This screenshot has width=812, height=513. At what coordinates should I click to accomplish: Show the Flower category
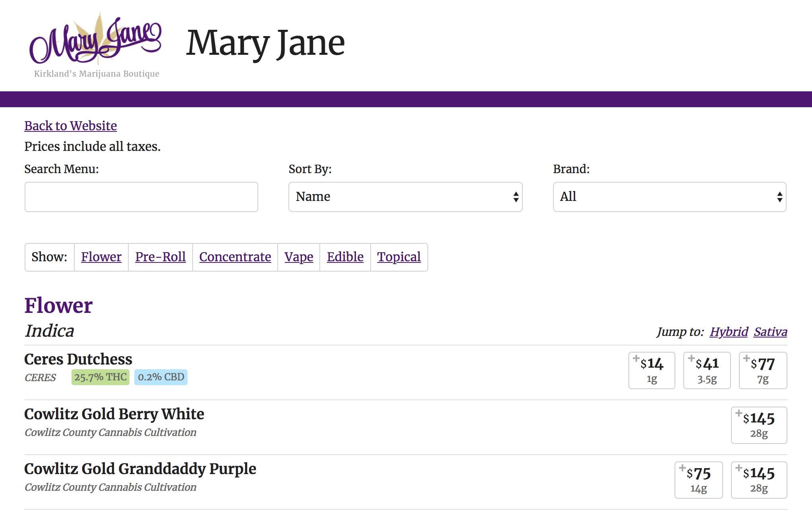pyautogui.click(x=101, y=257)
